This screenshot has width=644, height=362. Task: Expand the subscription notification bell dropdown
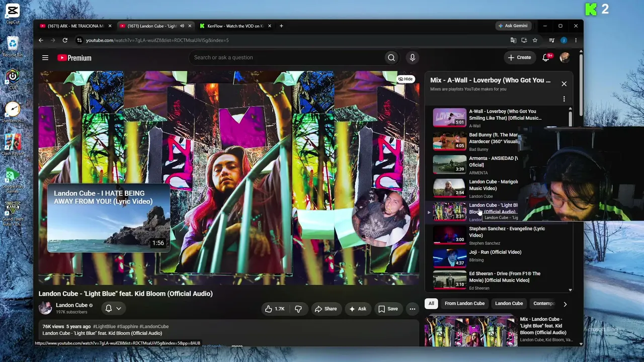pyautogui.click(x=113, y=308)
